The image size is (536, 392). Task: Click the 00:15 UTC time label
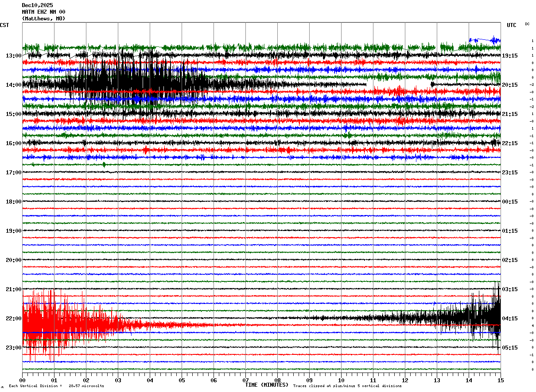(x=510, y=202)
